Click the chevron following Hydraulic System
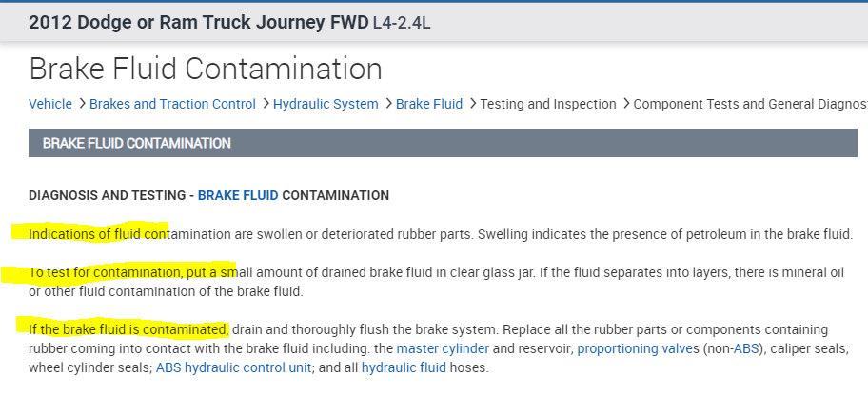The image size is (868, 397). 387,104
